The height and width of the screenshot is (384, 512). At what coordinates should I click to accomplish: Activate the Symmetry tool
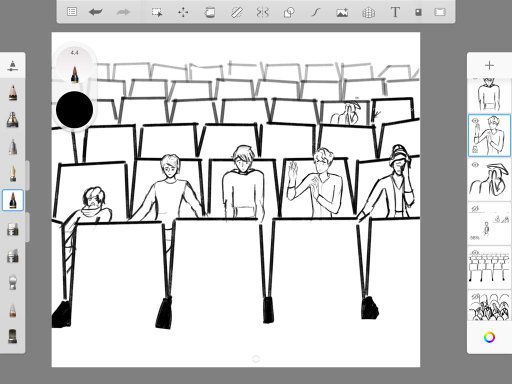(x=263, y=13)
